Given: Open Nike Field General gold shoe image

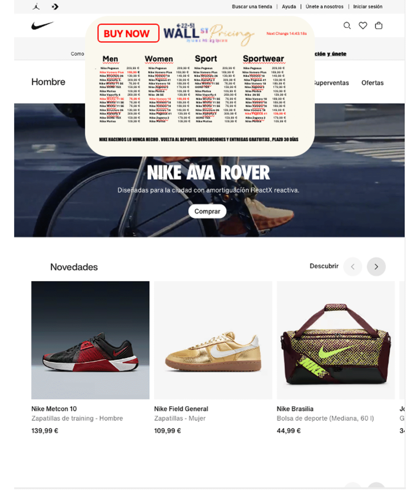Looking at the screenshot, I should (213, 340).
